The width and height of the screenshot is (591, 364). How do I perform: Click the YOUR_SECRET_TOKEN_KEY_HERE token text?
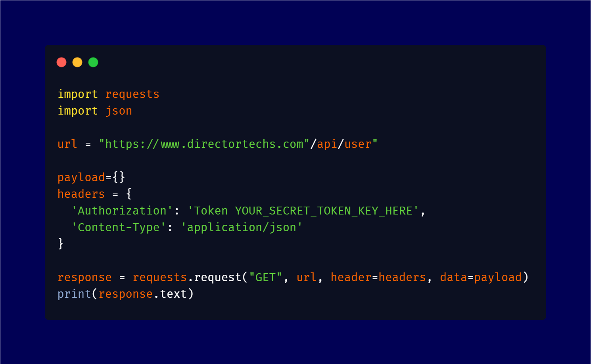point(324,211)
